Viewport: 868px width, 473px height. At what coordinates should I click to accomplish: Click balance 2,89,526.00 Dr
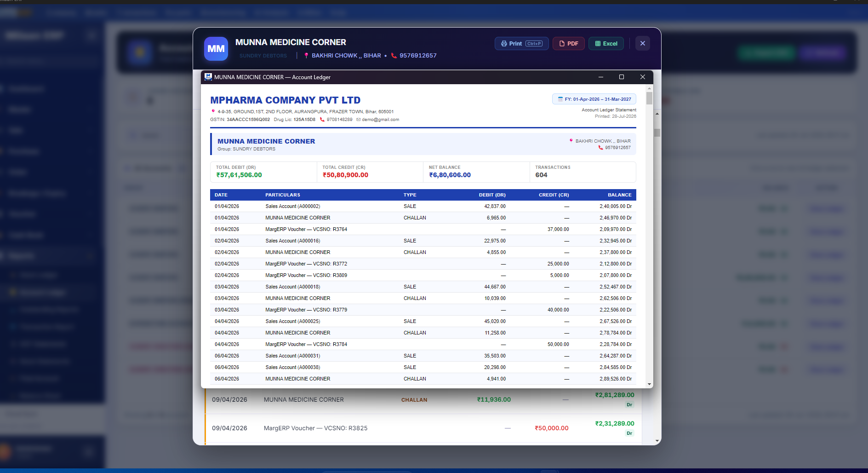[616, 379]
